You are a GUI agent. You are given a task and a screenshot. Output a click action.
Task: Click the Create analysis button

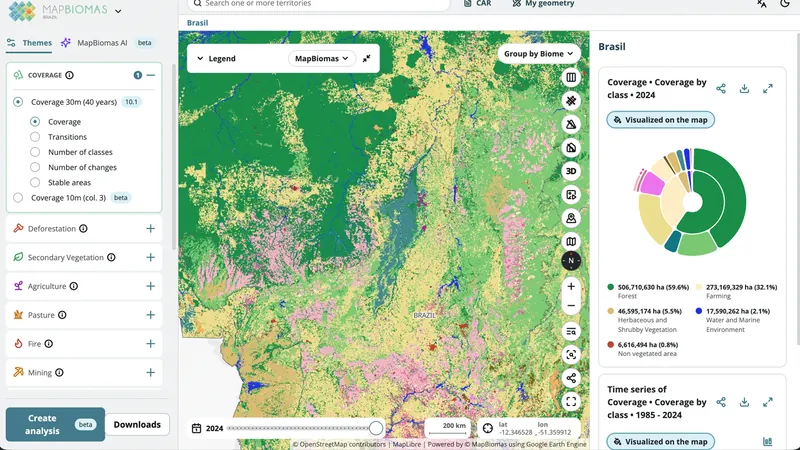pos(55,424)
